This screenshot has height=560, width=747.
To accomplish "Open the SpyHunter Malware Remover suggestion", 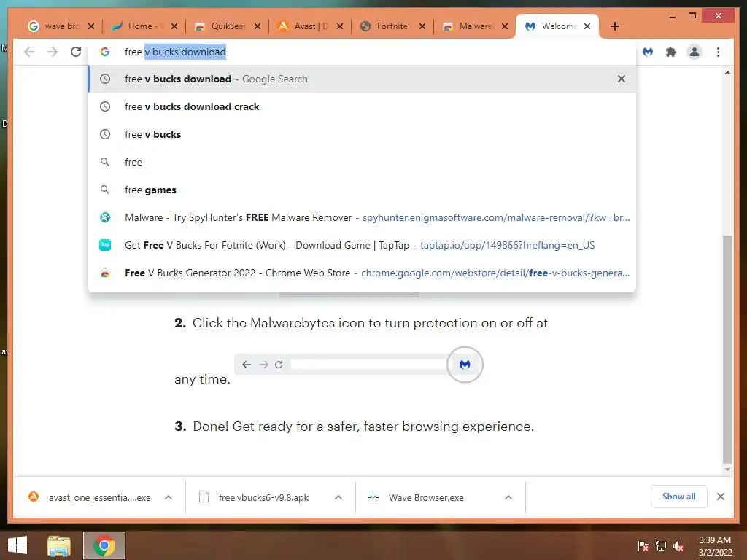I will tap(362, 217).
